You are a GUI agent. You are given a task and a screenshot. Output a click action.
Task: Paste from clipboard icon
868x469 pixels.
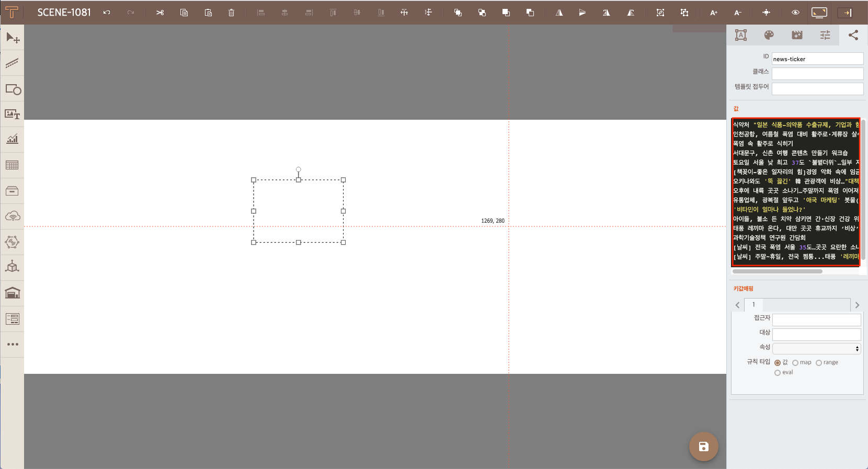click(208, 13)
